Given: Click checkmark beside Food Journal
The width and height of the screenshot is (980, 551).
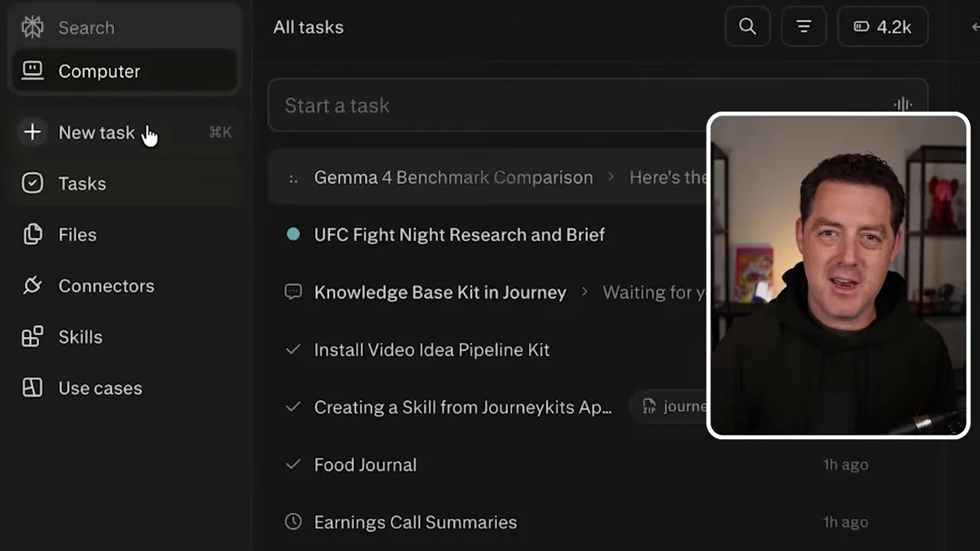Looking at the screenshot, I should 292,464.
